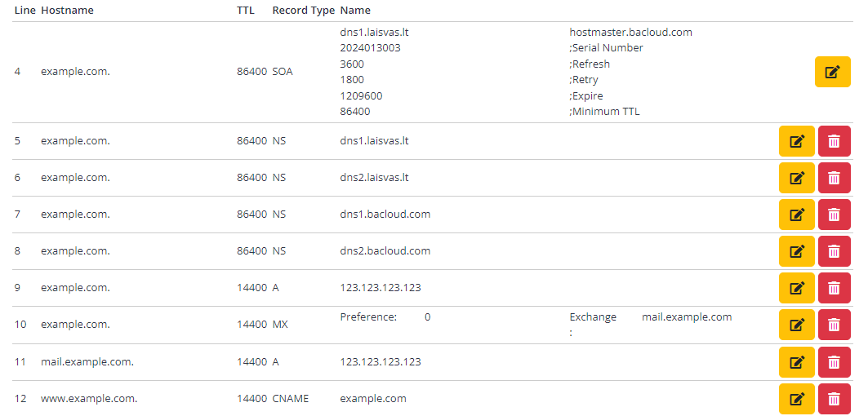
Task: Edit NS record dns1.laisvas.lt
Action: coord(797,142)
